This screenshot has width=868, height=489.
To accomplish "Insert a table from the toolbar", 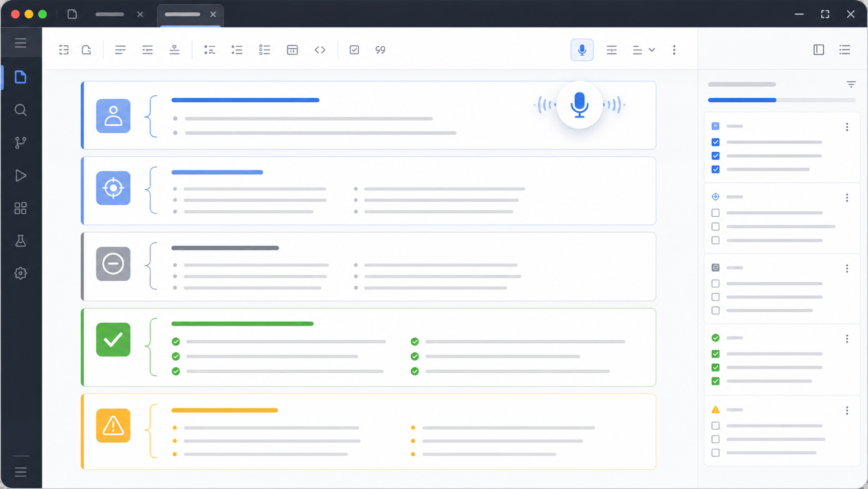I will (x=292, y=50).
